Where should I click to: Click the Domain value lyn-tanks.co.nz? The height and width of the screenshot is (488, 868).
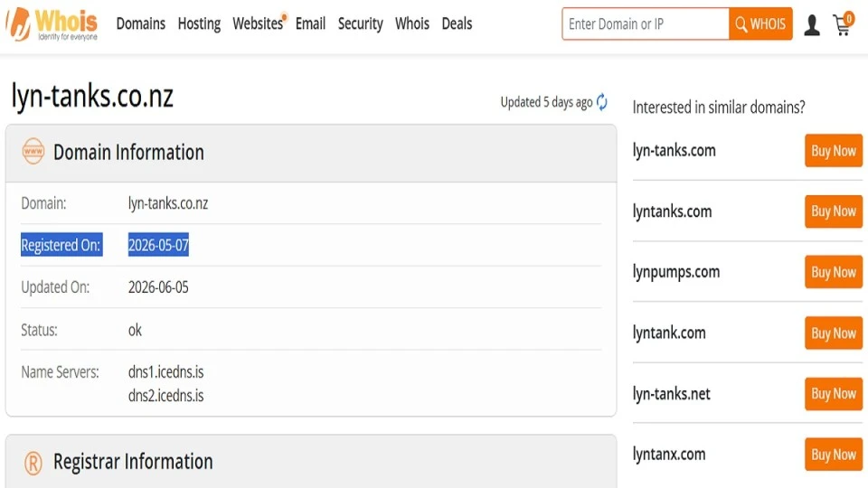[x=168, y=203]
